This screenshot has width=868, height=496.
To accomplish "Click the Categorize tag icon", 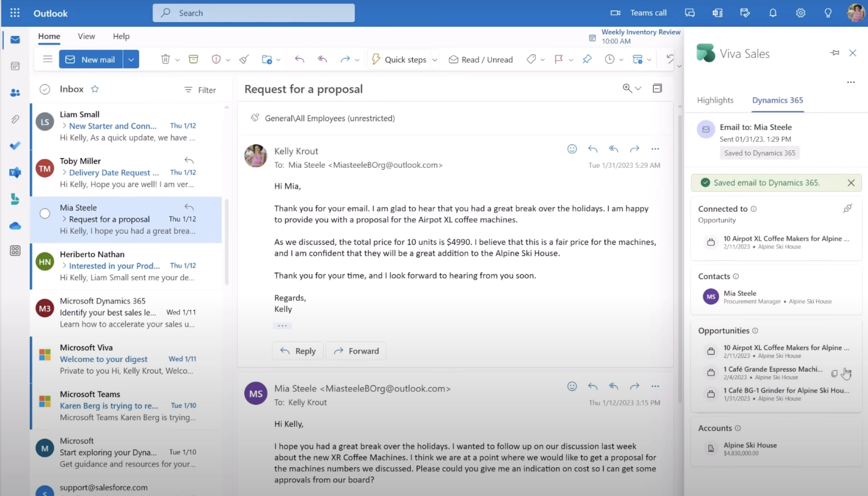I will [x=531, y=59].
